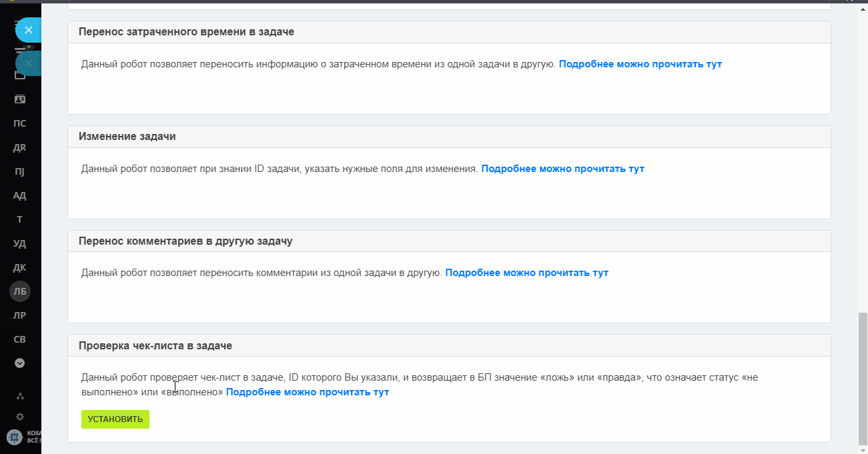The image size is (868, 454).
Task: Open the calendar icon in the sidebar
Action: click(20, 75)
